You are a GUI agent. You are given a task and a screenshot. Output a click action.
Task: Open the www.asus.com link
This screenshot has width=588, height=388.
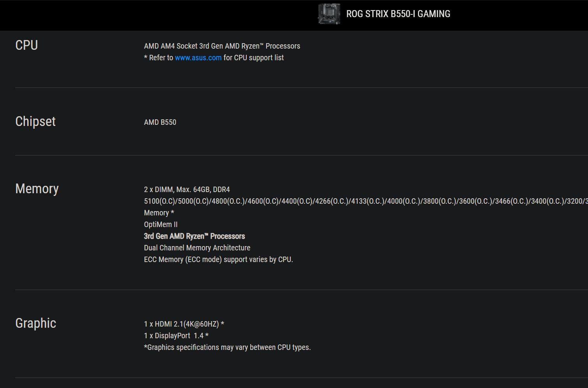(x=198, y=58)
